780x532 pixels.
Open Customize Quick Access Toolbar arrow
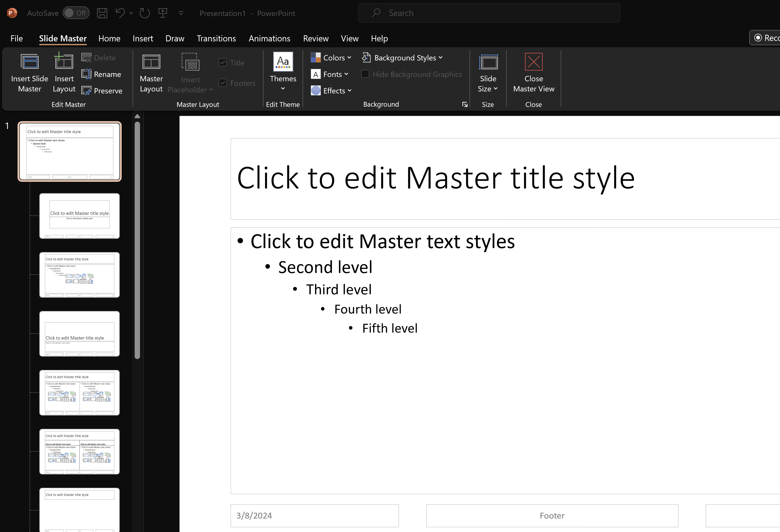pyautogui.click(x=181, y=13)
